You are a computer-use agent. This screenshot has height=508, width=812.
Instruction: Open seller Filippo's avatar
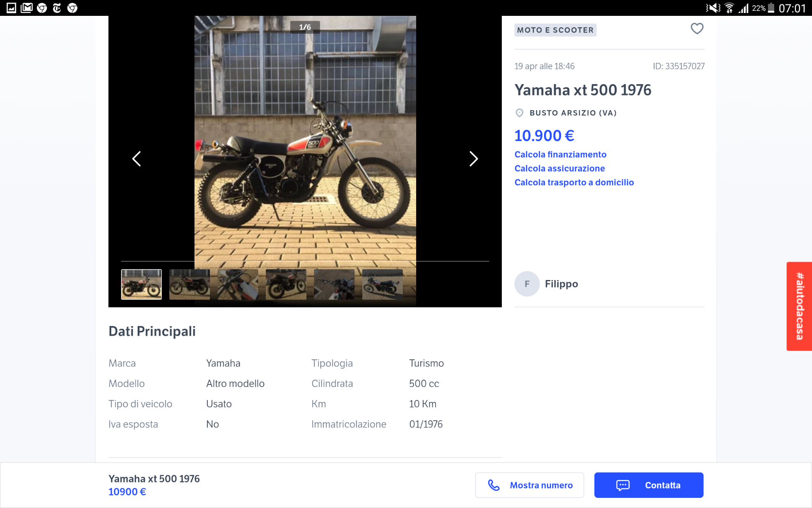coord(527,284)
